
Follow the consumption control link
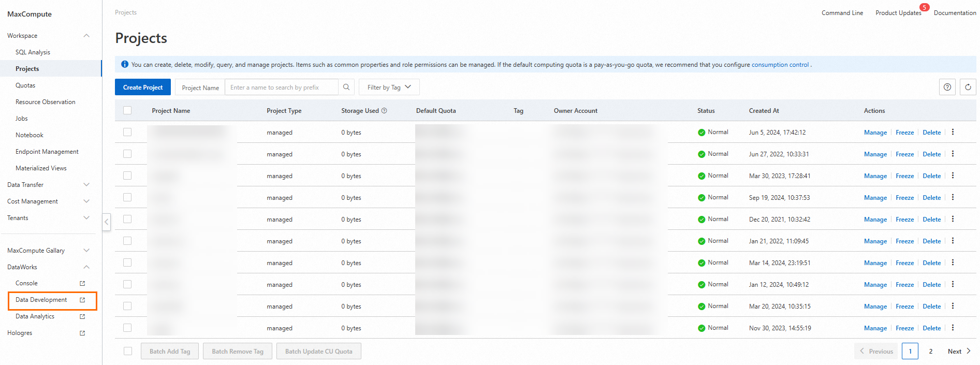(x=780, y=65)
